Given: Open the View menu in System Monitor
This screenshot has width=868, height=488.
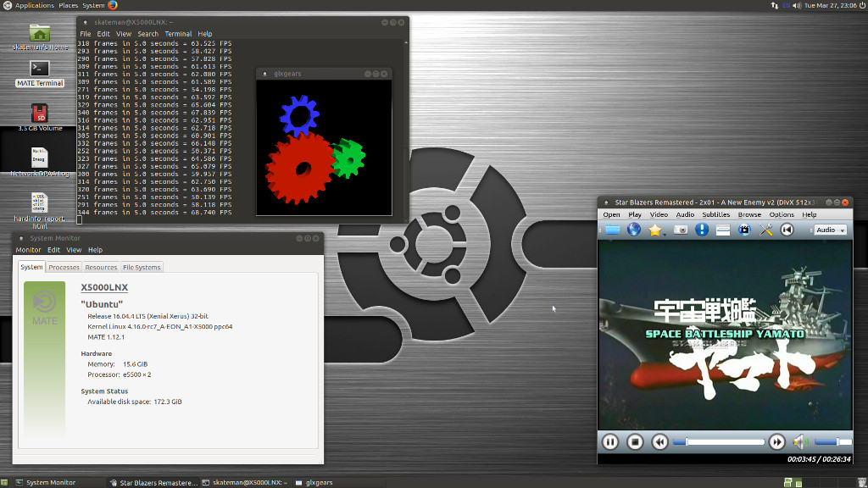Looking at the screenshot, I should [x=75, y=250].
